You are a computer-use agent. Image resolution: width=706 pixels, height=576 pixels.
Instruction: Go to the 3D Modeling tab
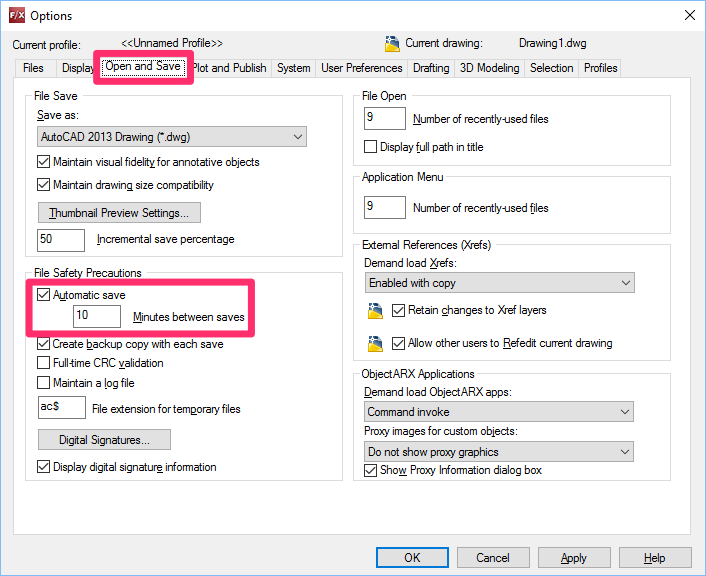tap(489, 68)
